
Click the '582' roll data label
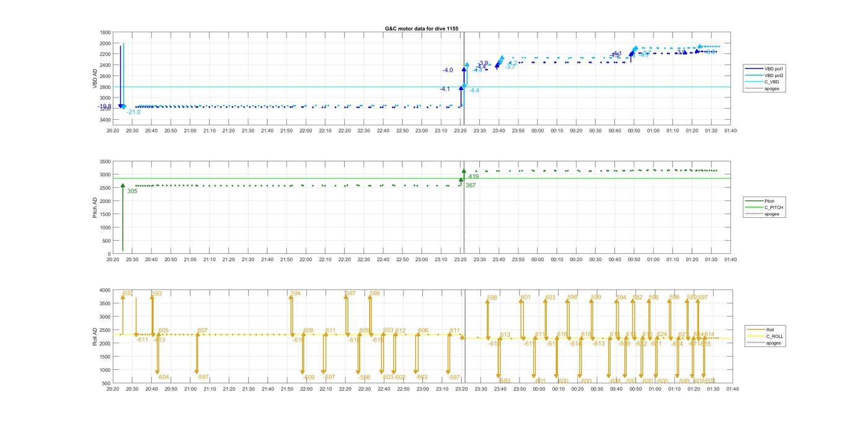[x=637, y=297]
